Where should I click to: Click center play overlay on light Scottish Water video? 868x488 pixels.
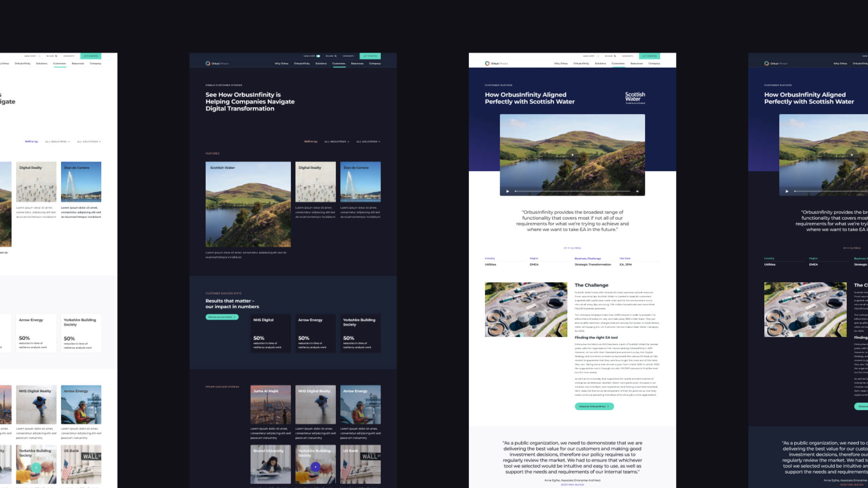573,155
